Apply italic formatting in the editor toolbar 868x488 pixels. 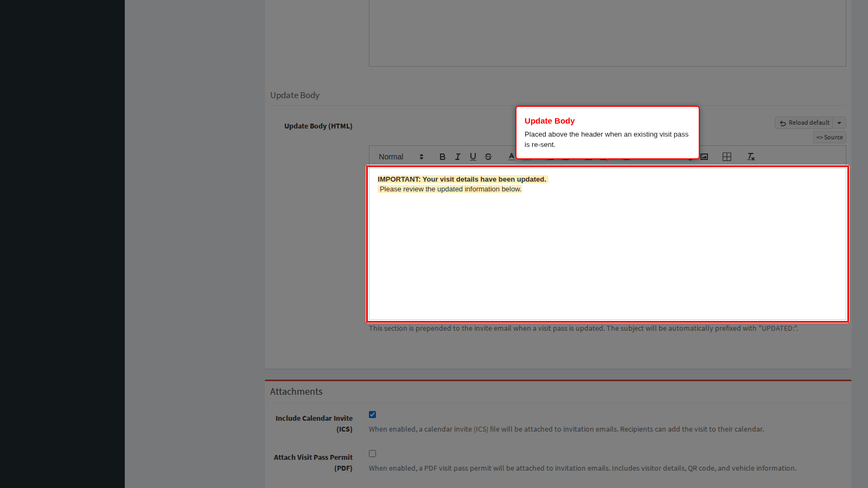coord(457,157)
